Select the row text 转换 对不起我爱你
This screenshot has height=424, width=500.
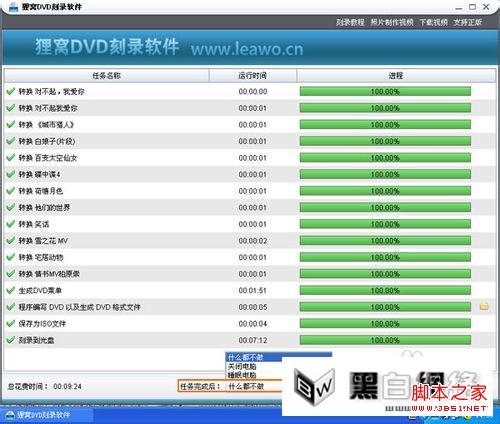(48, 108)
